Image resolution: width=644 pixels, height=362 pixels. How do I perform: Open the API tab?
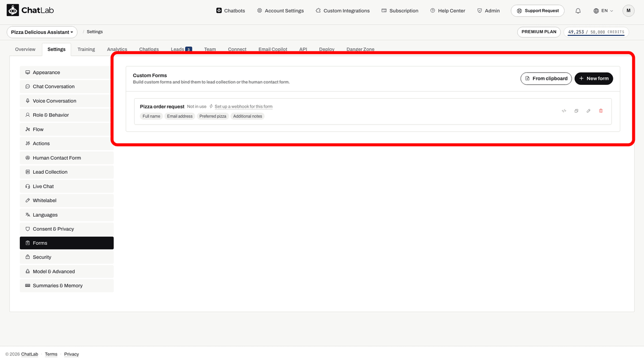(x=303, y=49)
